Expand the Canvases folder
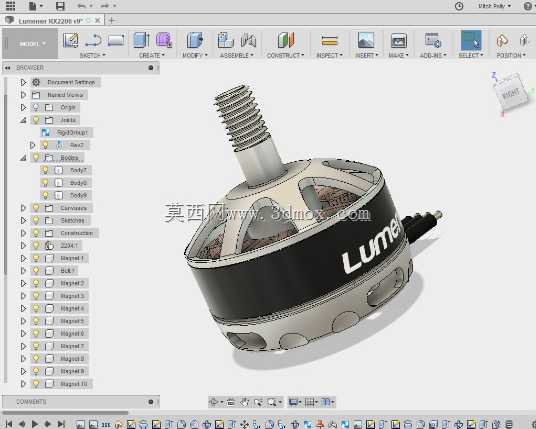 coord(23,208)
